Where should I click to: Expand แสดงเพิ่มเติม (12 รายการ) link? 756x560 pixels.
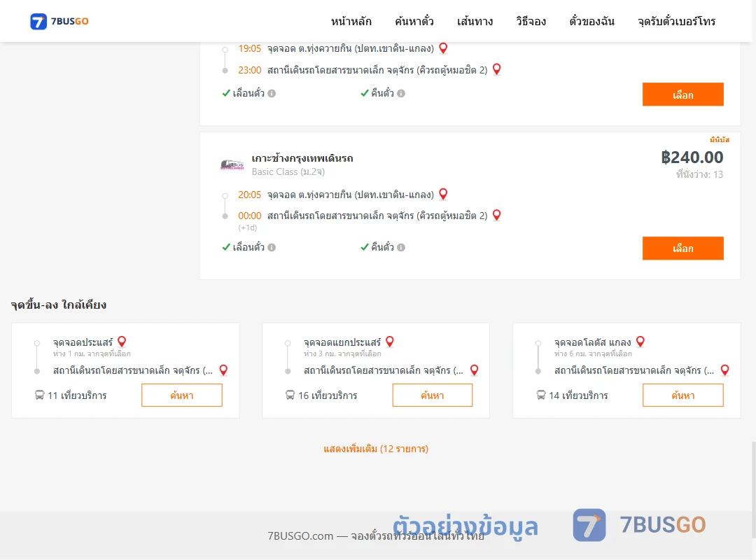[x=376, y=449]
